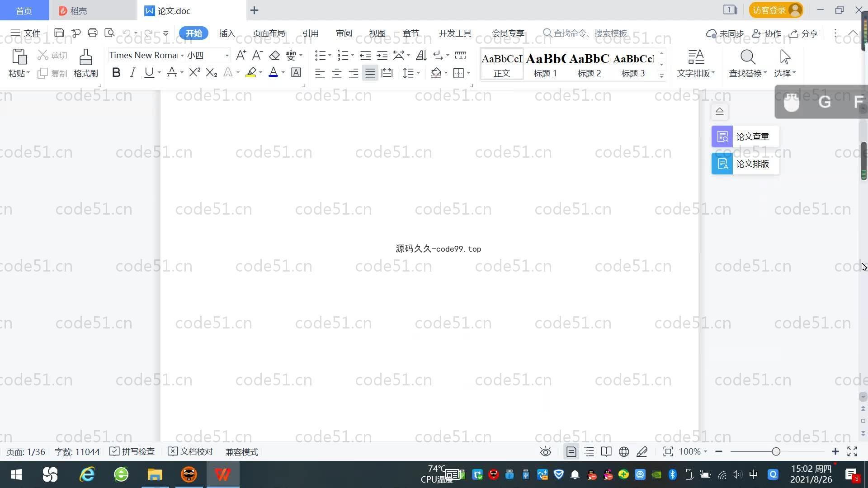Open 论文查重 paper check tool
Viewport: 868px width, 488px height.
745,136
